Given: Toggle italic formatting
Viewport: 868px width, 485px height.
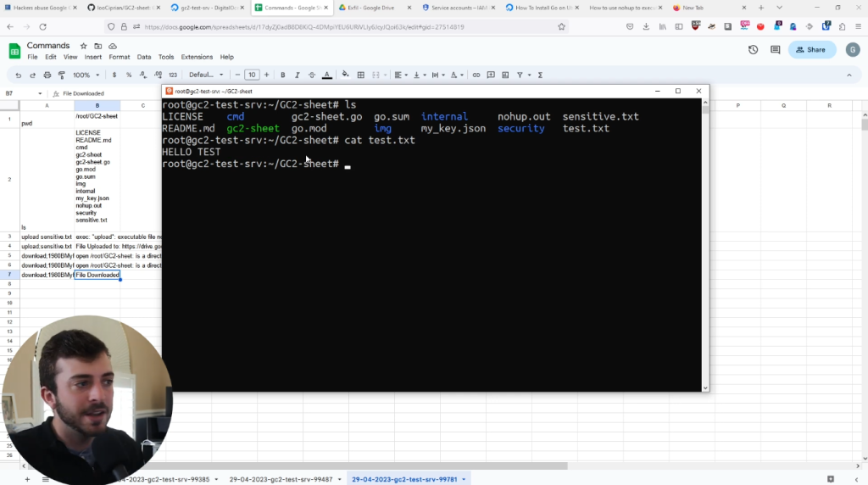Looking at the screenshot, I should [298, 75].
